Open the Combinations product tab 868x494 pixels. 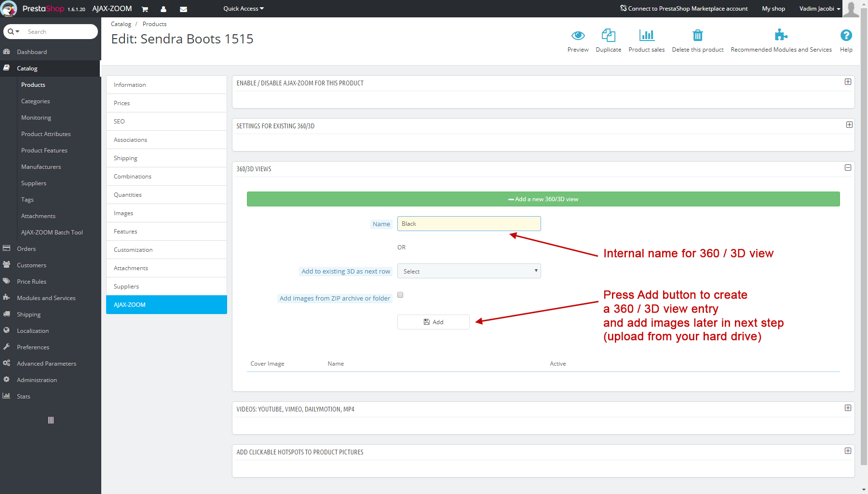tap(166, 177)
